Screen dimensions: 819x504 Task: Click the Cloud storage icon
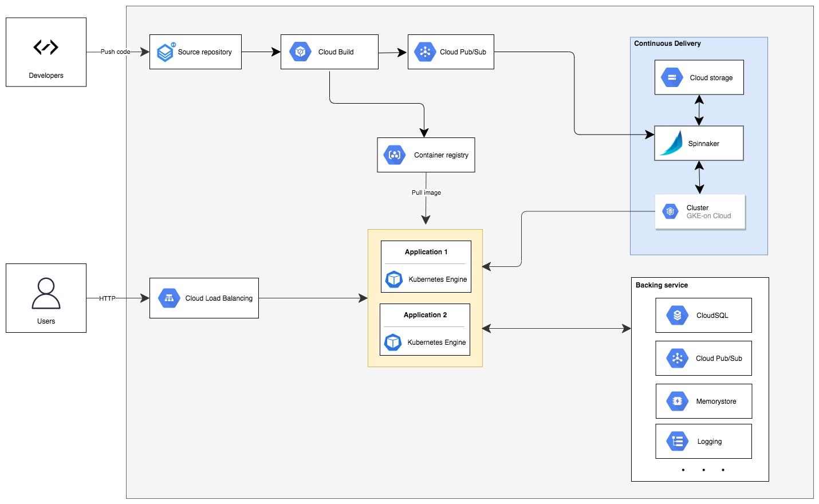[672, 77]
